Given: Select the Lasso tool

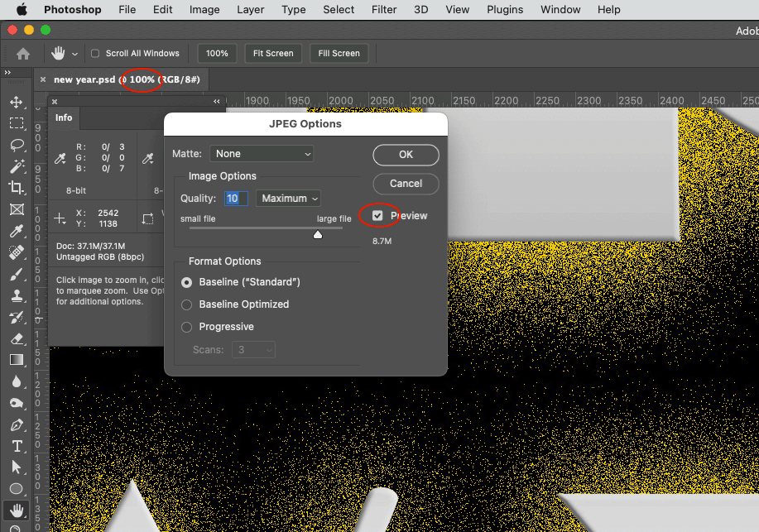Looking at the screenshot, I should 17,145.
